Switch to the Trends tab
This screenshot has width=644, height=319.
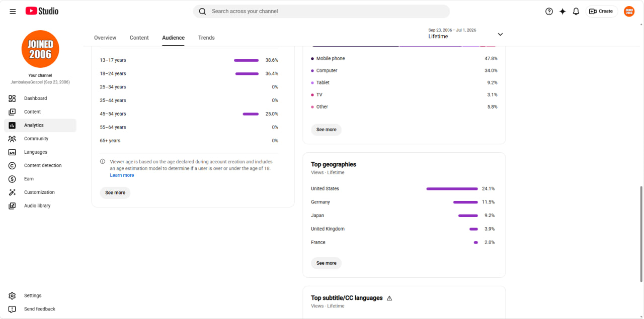206,38
